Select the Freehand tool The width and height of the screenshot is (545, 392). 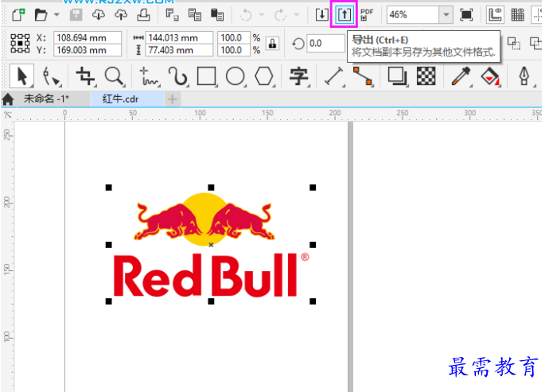(150, 76)
